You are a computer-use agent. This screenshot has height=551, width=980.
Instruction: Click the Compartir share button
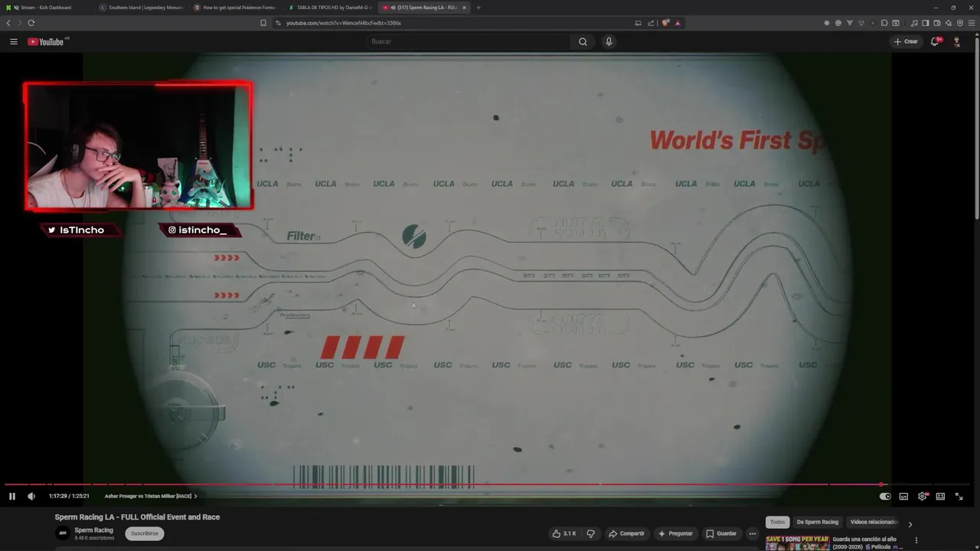coord(626,533)
